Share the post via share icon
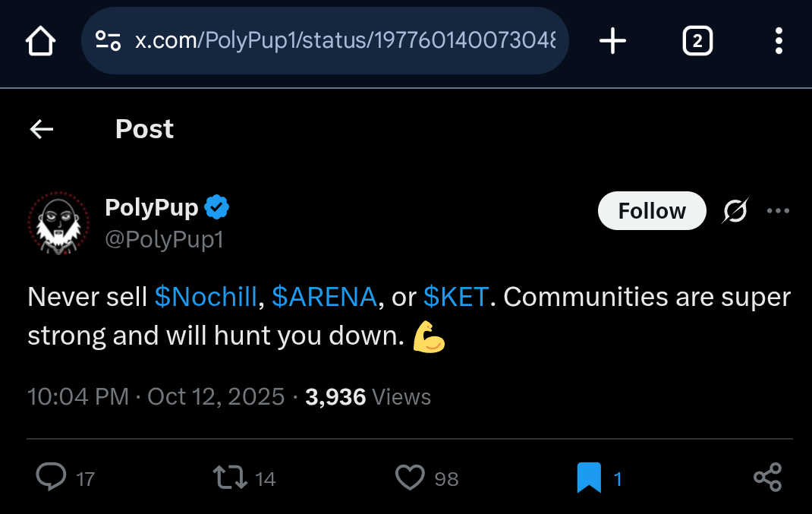 [x=767, y=478]
